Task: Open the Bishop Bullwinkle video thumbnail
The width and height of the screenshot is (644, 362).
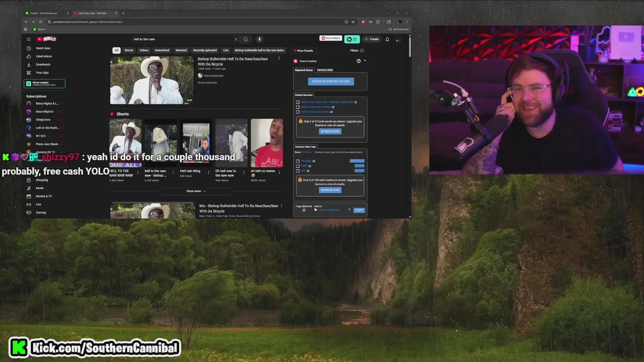Action: (151, 80)
